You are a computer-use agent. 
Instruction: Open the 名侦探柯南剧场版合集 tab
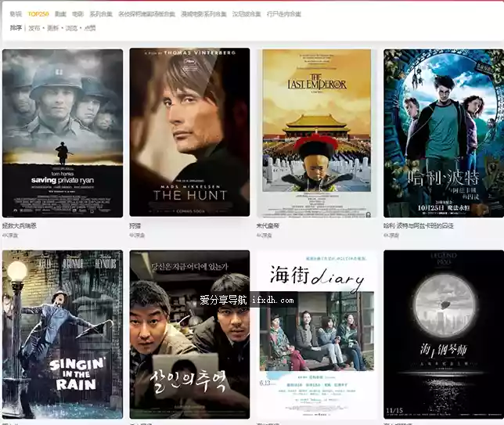[146, 14]
